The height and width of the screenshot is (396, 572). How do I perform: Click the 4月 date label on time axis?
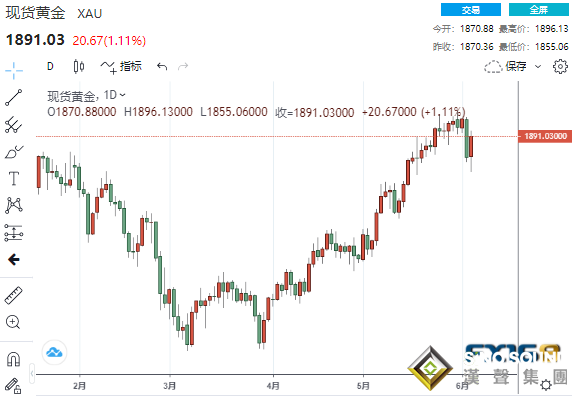(273, 386)
